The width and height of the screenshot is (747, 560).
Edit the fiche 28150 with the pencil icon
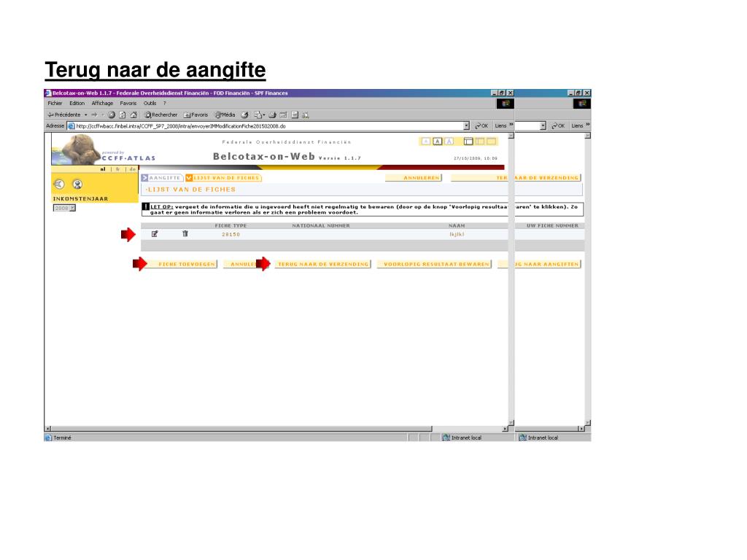coord(155,234)
